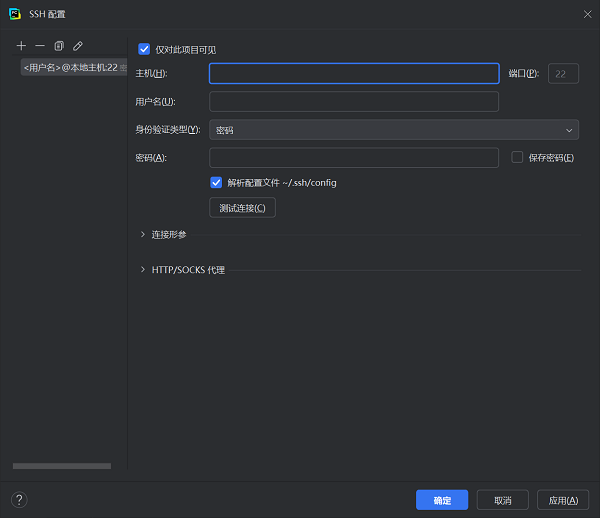600x518 pixels.
Task: Open help via the question mark icon
Action: pyautogui.click(x=18, y=499)
